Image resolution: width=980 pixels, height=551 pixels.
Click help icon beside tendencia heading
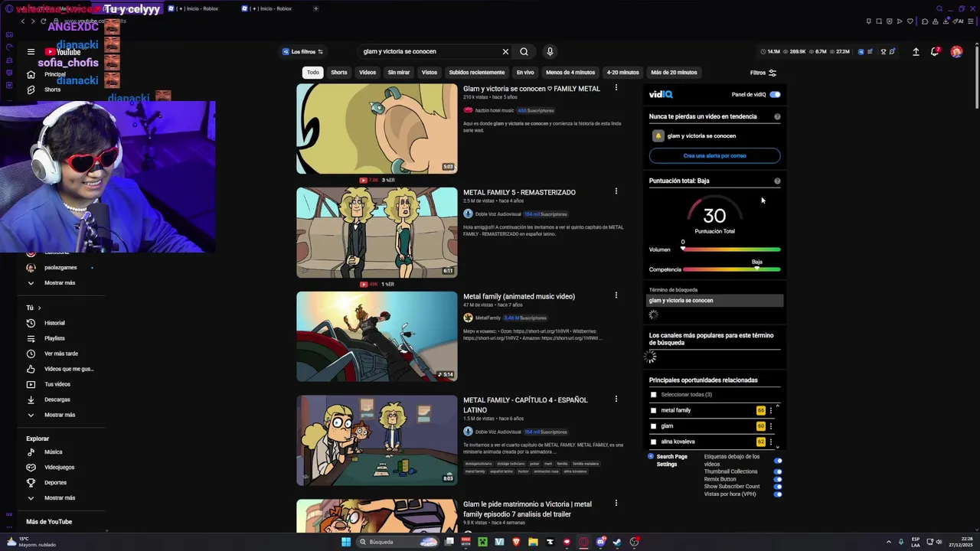click(777, 117)
